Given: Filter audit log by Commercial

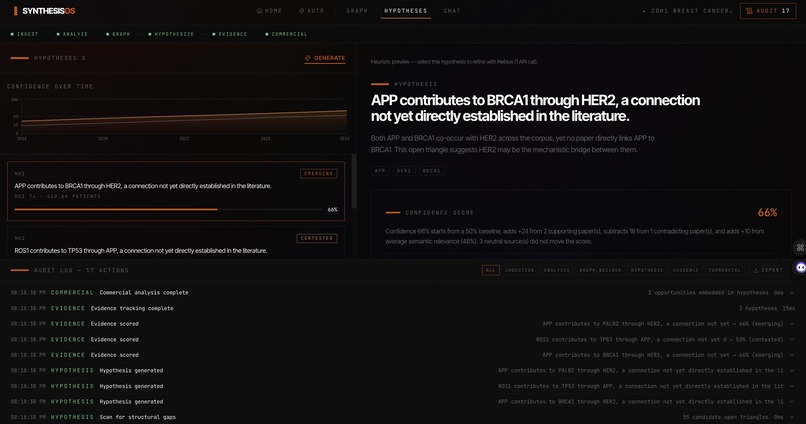Looking at the screenshot, I should point(725,270).
